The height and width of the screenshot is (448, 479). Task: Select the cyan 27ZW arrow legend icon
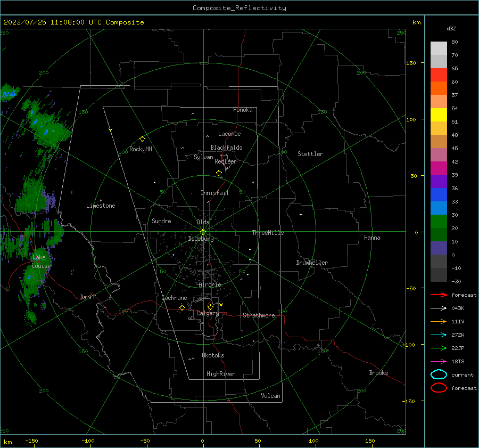click(439, 335)
